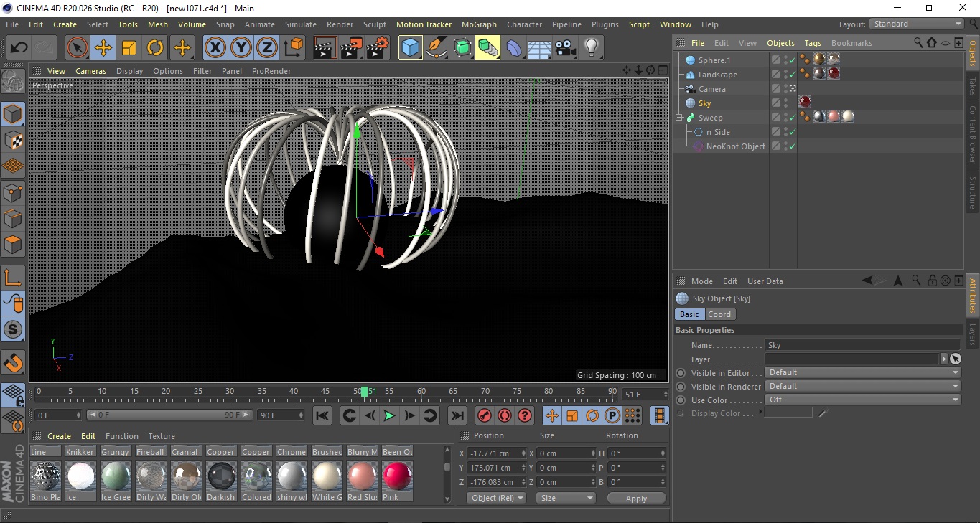Switch to Polygons mode
Screen dimensions: 980x523
pyautogui.click(x=13, y=245)
